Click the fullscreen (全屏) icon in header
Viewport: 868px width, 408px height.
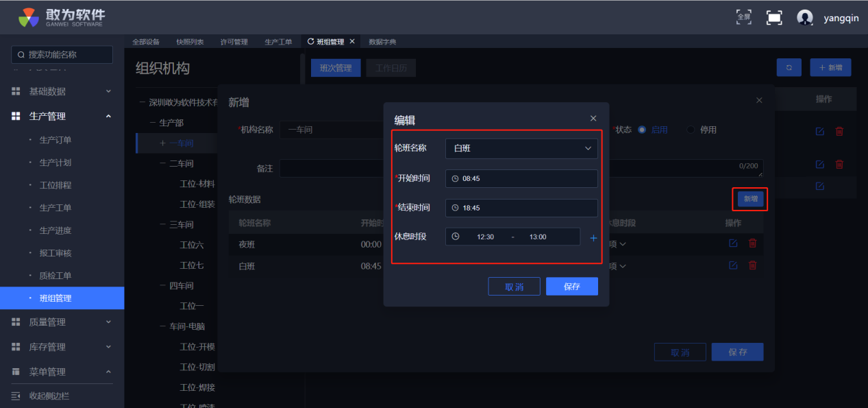(x=743, y=17)
